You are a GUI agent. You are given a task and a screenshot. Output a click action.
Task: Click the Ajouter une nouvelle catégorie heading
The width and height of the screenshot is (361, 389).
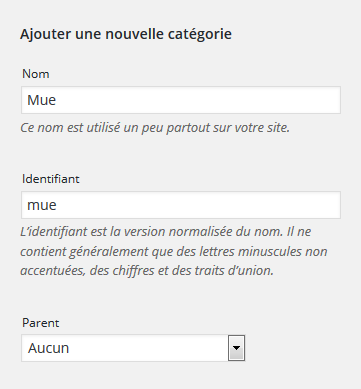tap(126, 34)
